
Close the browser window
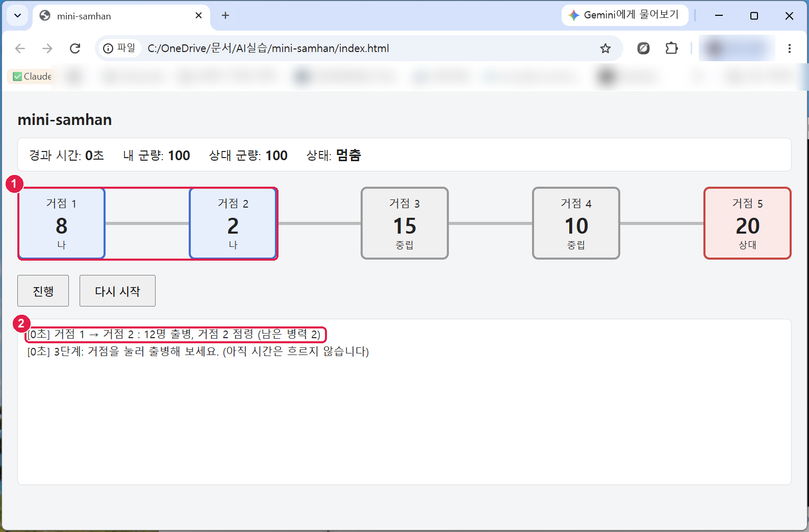pos(789,15)
